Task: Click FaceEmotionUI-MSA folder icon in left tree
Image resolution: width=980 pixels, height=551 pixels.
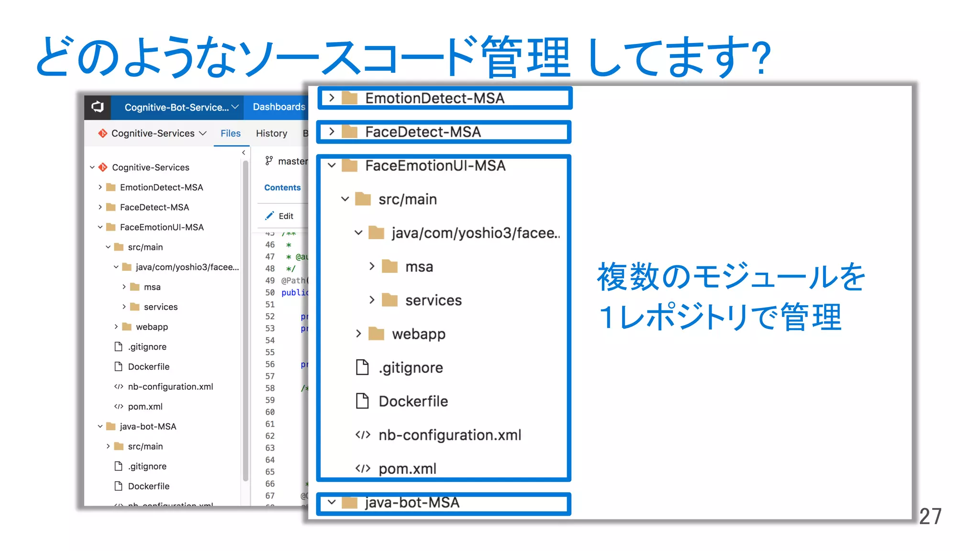Action: point(111,227)
